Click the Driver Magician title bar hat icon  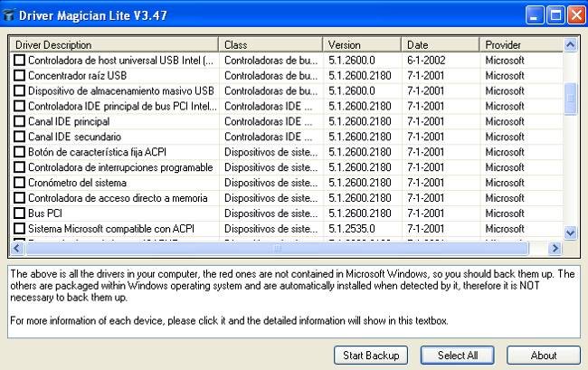[x=8, y=15]
